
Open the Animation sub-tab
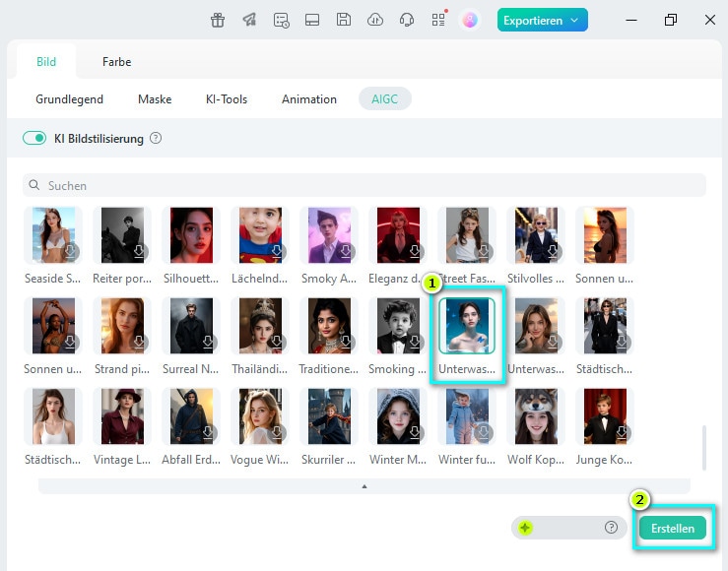coord(308,98)
